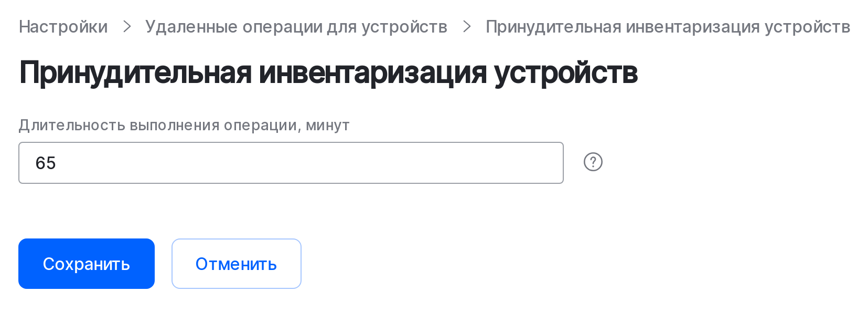Navigate back to remote device operations page

tap(296, 26)
